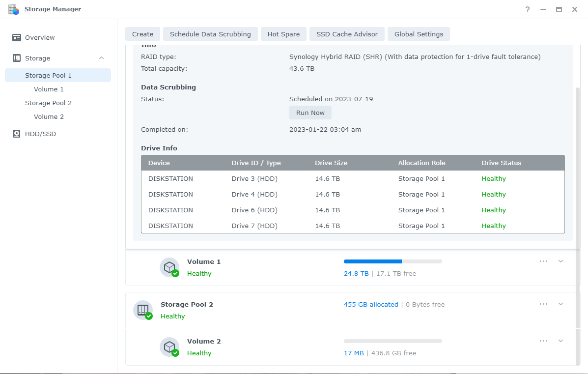Open Global Settings

click(x=419, y=34)
